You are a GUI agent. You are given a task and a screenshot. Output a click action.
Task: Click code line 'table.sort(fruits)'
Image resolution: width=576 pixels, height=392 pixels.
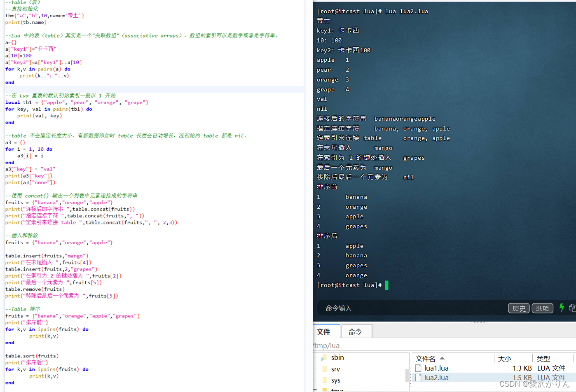point(32,356)
